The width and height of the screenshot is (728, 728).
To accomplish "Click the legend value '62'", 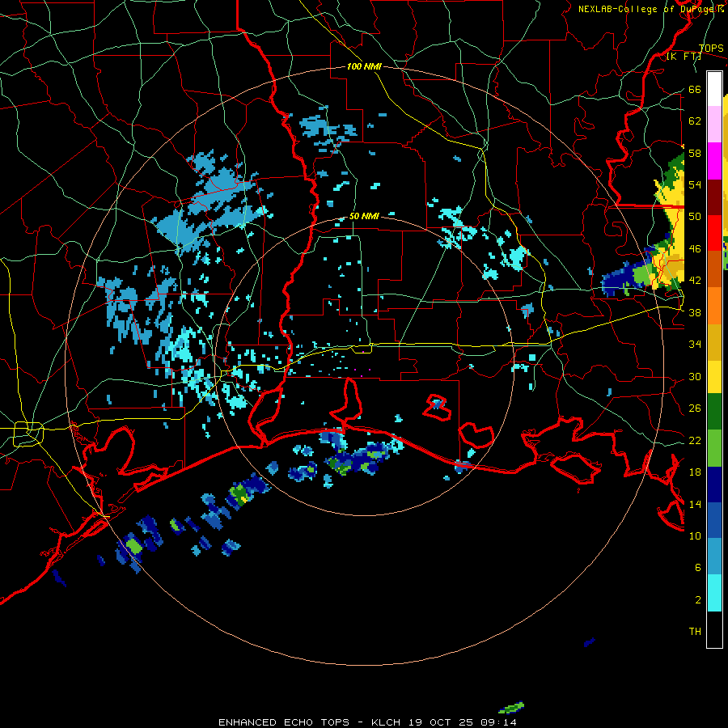I will click(695, 121).
